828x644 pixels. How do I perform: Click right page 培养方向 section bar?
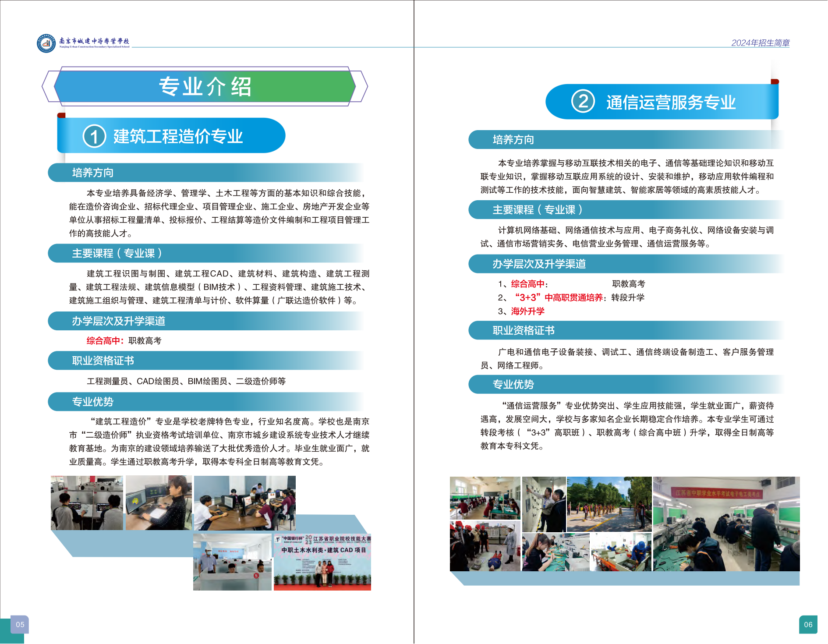point(626,140)
